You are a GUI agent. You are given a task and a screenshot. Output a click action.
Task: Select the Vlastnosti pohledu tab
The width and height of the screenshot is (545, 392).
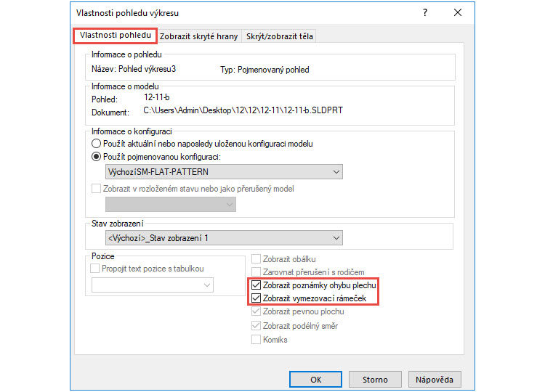[115, 36]
